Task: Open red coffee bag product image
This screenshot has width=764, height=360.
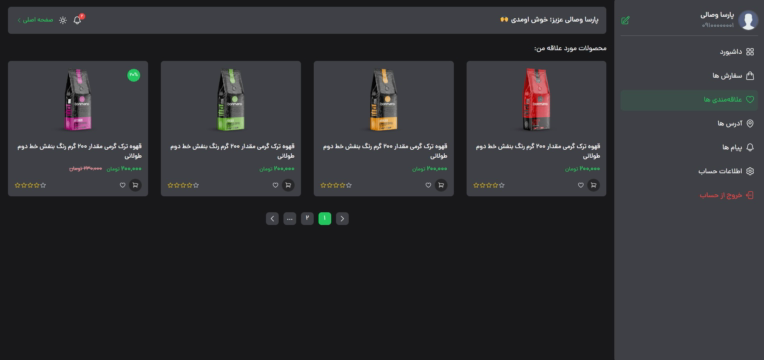Action: point(536,99)
